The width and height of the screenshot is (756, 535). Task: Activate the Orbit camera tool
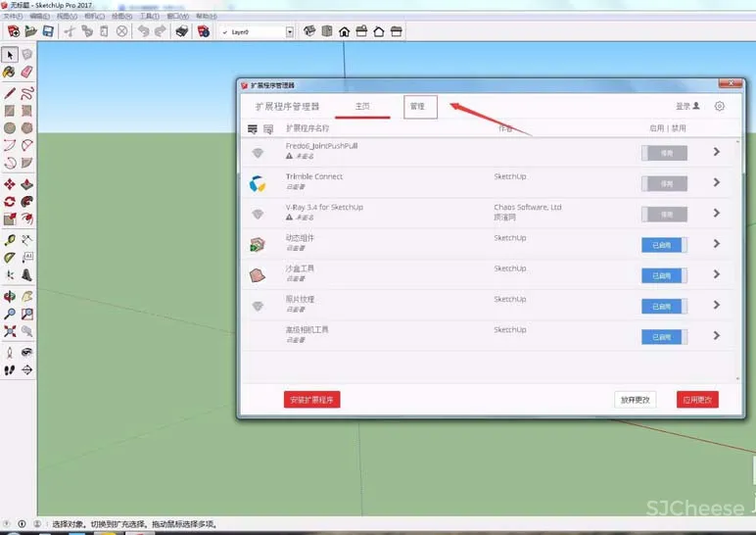coord(10,296)
